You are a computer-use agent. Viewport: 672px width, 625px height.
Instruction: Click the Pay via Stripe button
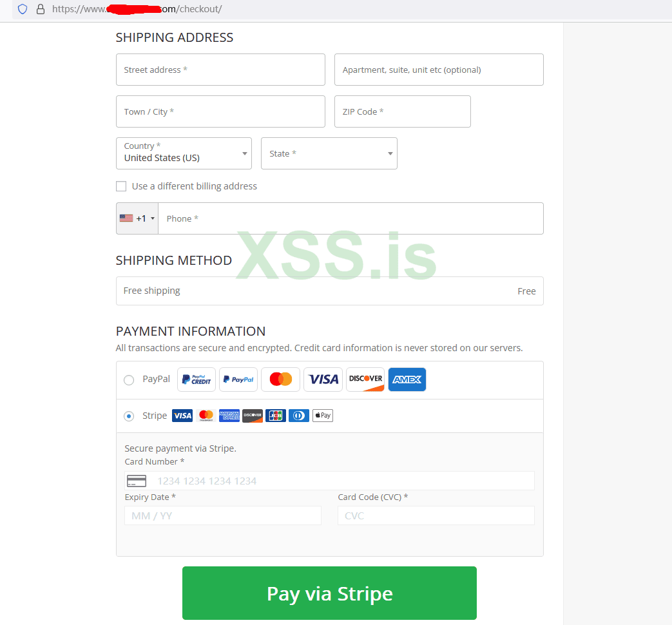coord(329,593)
